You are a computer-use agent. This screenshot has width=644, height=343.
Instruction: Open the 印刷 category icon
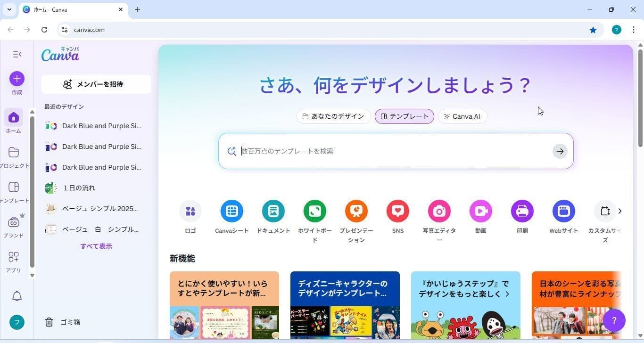[522, 211]
